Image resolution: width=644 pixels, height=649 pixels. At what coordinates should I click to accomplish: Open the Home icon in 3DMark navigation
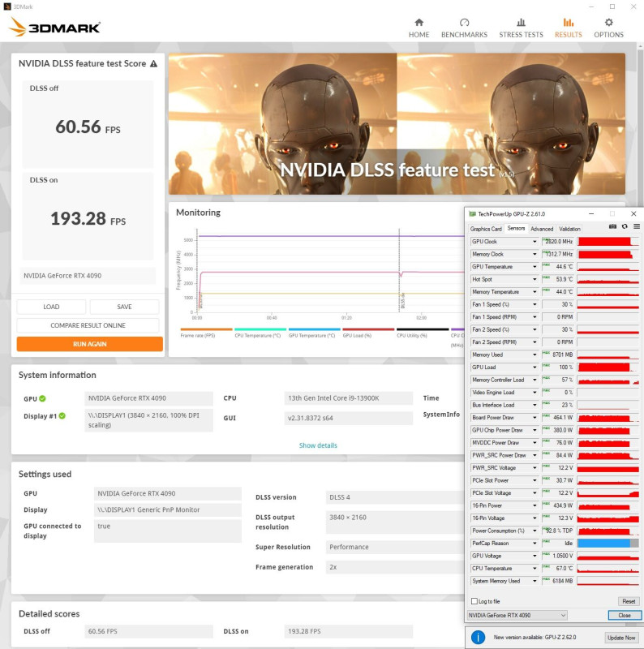[419, 23]
